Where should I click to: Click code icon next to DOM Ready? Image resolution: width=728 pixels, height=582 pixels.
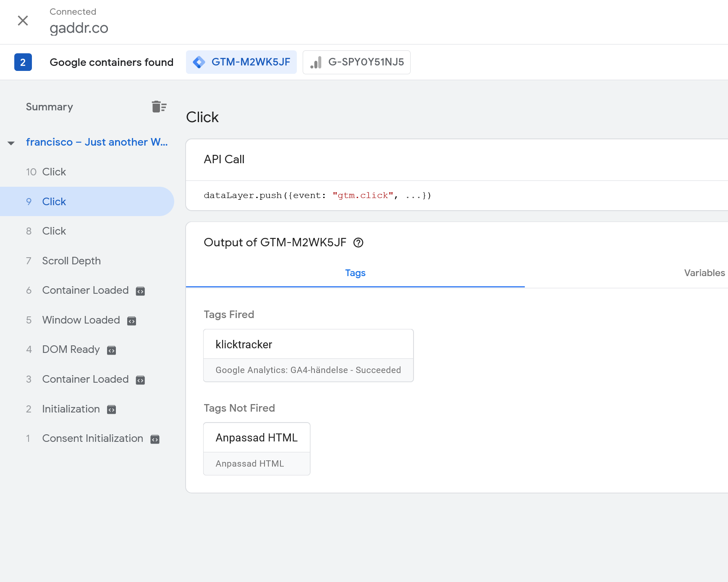click(111, 350)
